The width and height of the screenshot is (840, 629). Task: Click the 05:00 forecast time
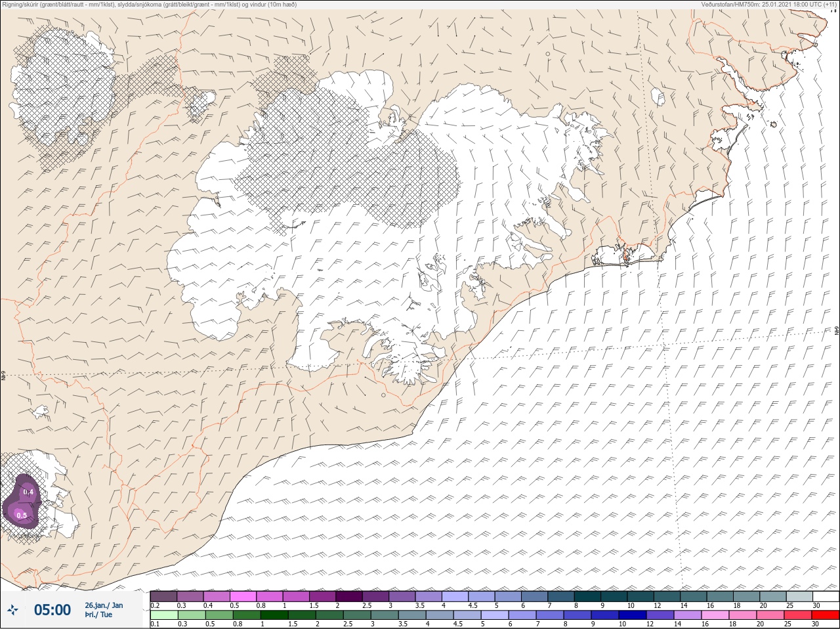tap(52, 610)
